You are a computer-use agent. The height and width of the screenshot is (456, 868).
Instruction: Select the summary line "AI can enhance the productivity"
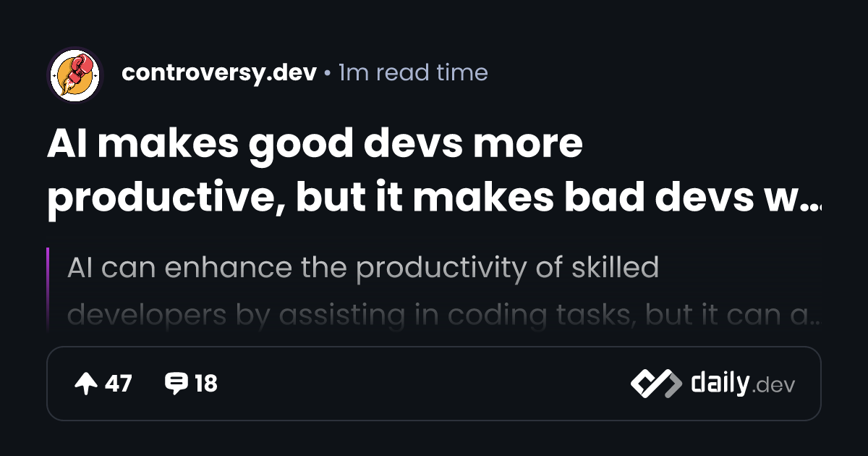coord(362,269)
